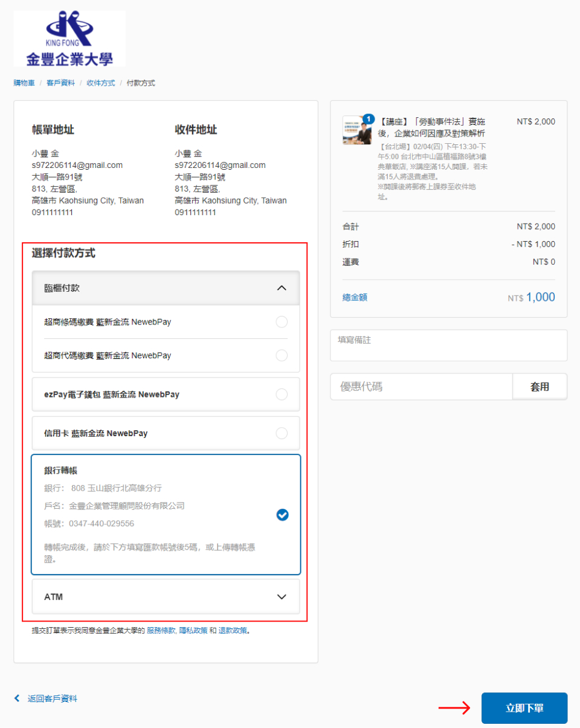Expand the ATM payment section
The image size is (580, 728).
pos(281,597)
